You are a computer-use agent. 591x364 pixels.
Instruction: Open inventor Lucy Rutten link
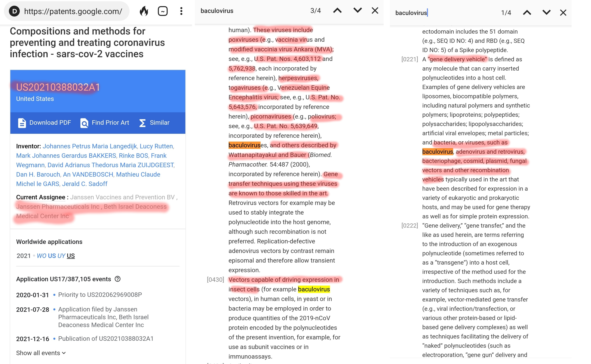tap(156, 146)
